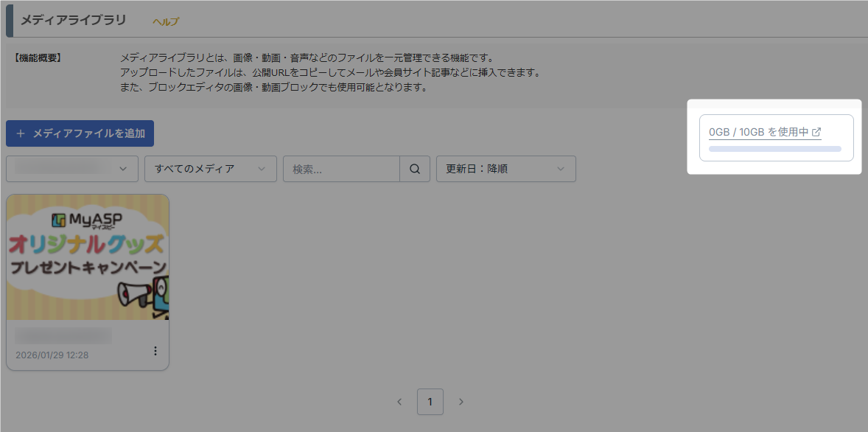Click the chevron on すべてのメディア filter
The image size is (868, 432).
click(x=262, y=168)
